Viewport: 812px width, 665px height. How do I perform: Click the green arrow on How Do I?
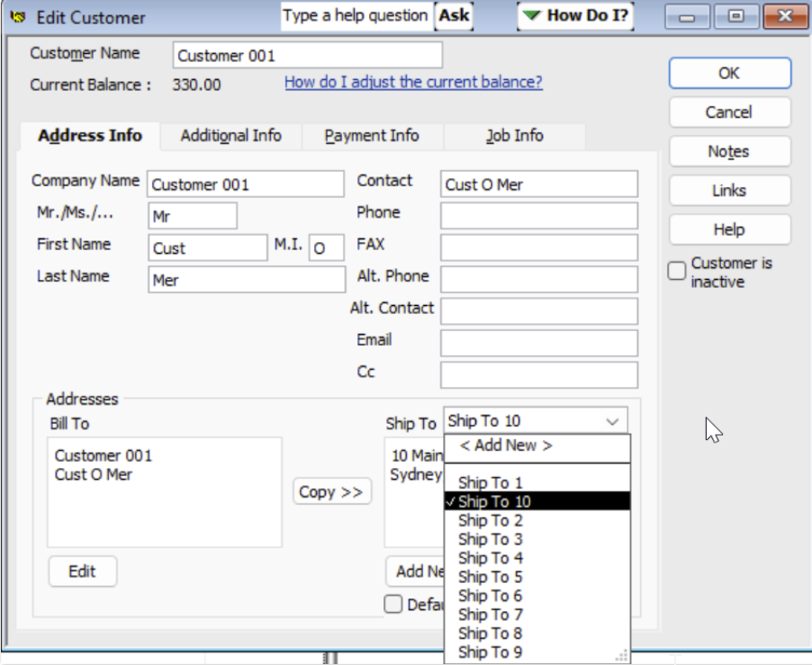click(531, 15)
